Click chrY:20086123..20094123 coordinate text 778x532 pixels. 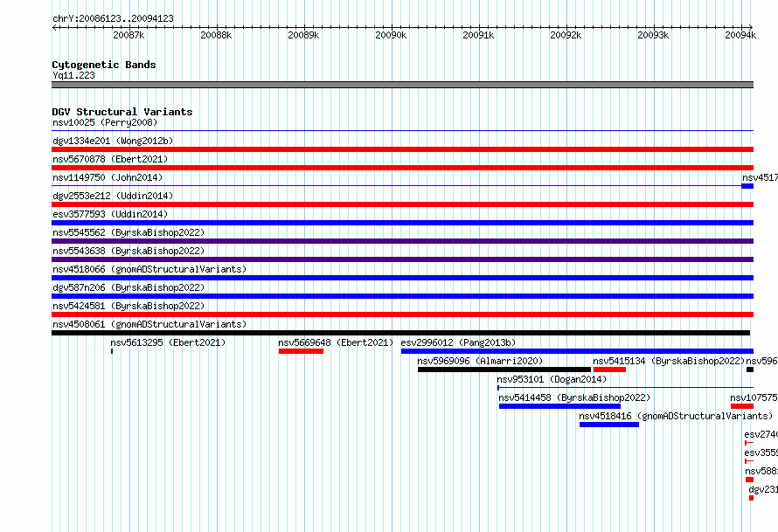(x=113, y=18)
